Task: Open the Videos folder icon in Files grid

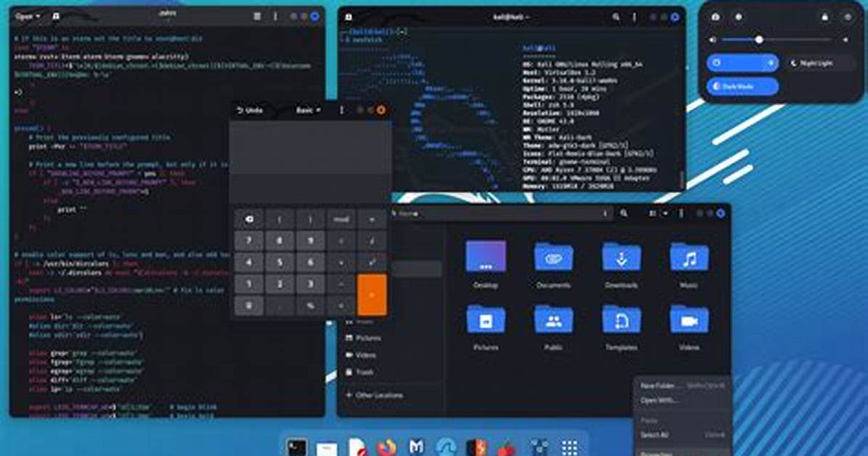Action: click(689, 319)
